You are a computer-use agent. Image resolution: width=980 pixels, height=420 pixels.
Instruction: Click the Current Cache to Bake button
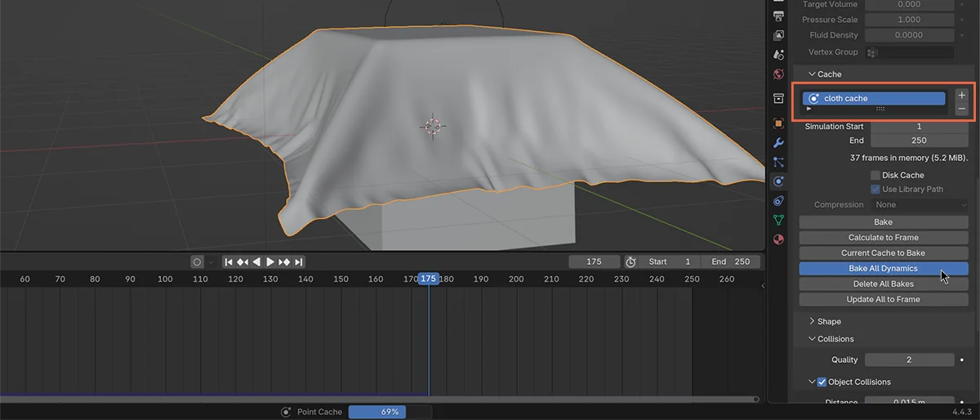(883, 253)
